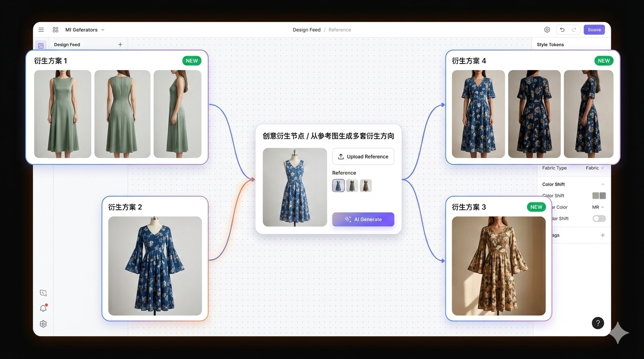The image size is (644, 359).
Task: Toggle the Color Shift switch
Action: click(599, 218)
